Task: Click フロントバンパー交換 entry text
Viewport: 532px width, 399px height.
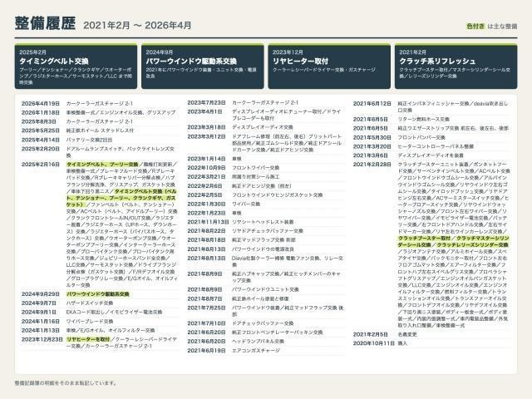Action: (421, 137)
